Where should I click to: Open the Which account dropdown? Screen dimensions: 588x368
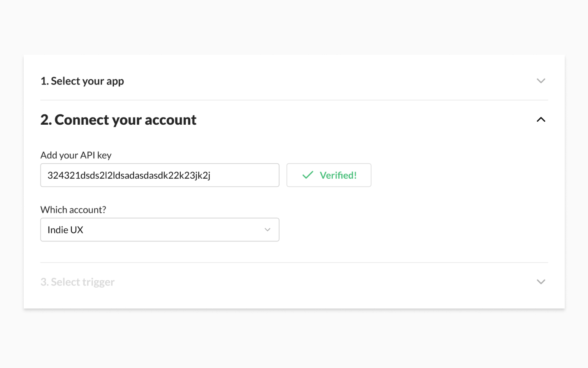[160, 230]
